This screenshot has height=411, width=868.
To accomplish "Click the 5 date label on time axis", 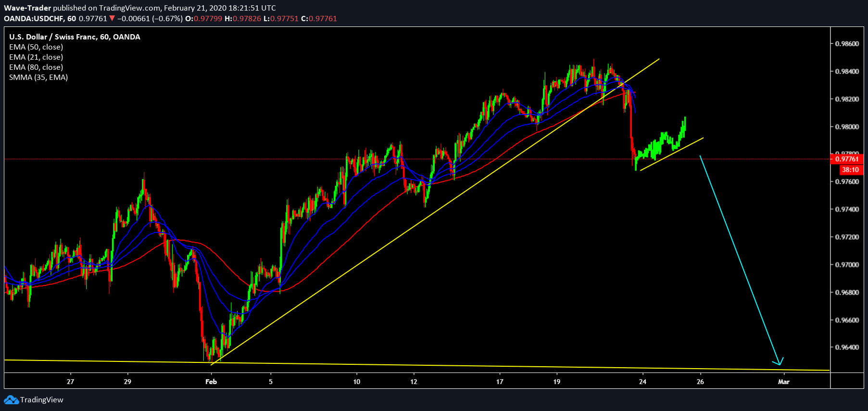I will [x=271, y=382].
